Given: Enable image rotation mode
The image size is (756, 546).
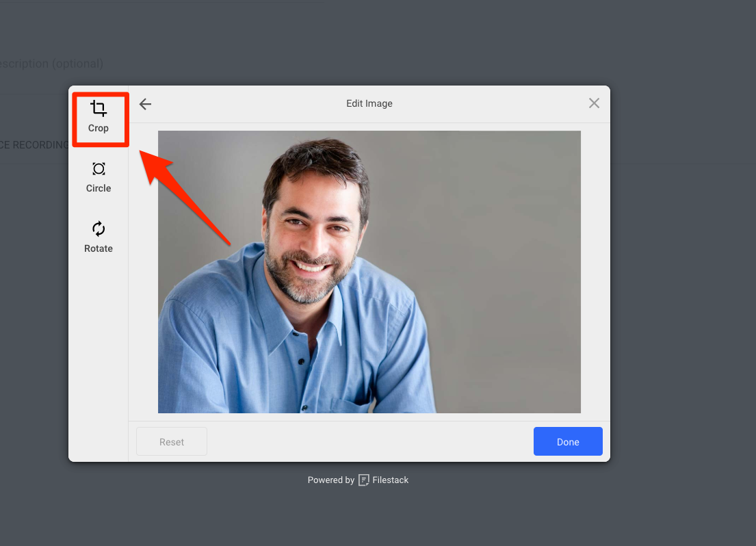Looking at the screenshot, I should [99, 237].
